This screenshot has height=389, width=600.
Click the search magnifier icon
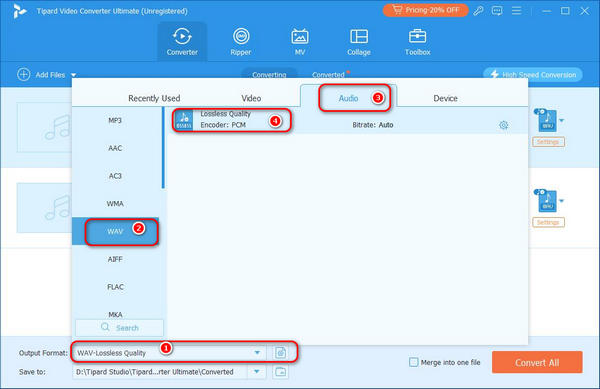(105, 327)
